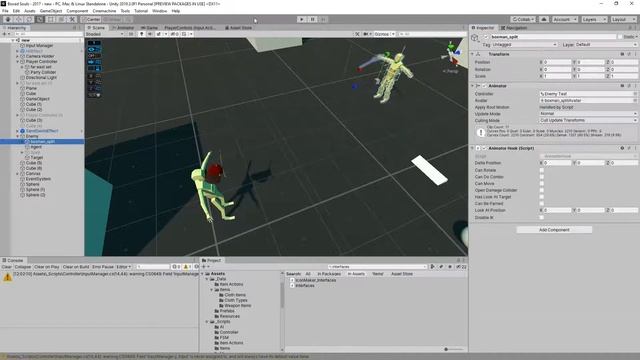The width and height of the screenshot is (640, 360).
Task: Toggle Can Move checkbox
Action: click(x=542, y=183)
